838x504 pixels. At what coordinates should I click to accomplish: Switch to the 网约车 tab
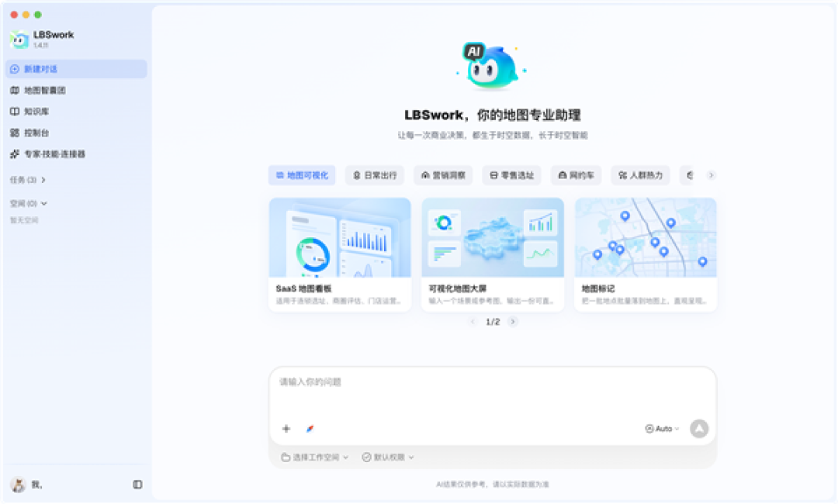(x=576, y=175)
